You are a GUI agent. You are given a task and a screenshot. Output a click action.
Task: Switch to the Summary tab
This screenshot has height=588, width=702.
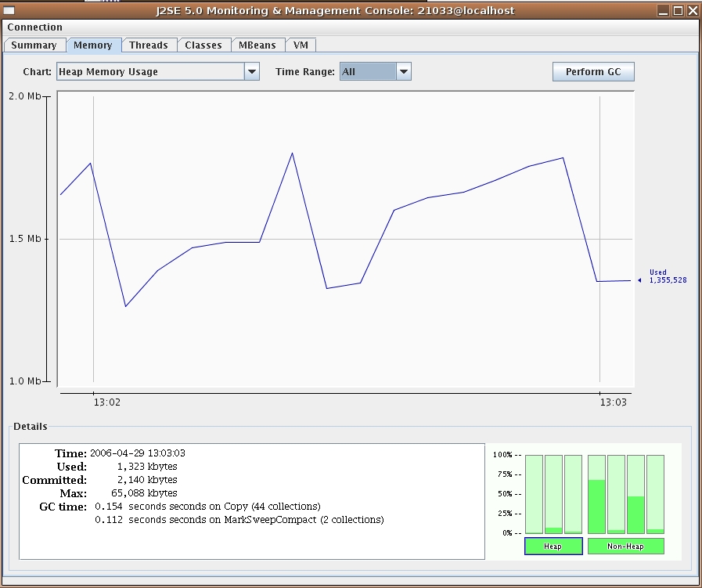click(34, 45)
